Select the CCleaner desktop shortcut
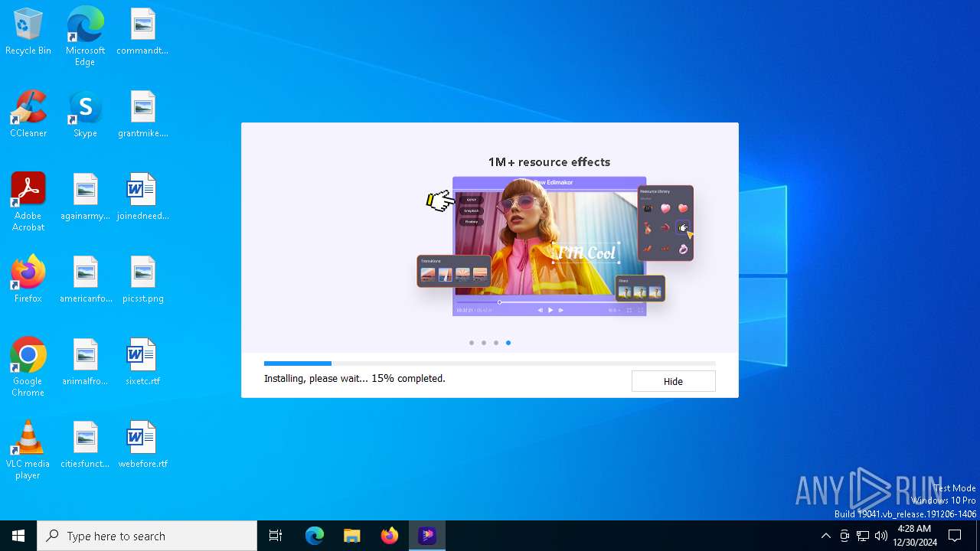The width and height of the screenshot is (980, 551). [28, 115]
